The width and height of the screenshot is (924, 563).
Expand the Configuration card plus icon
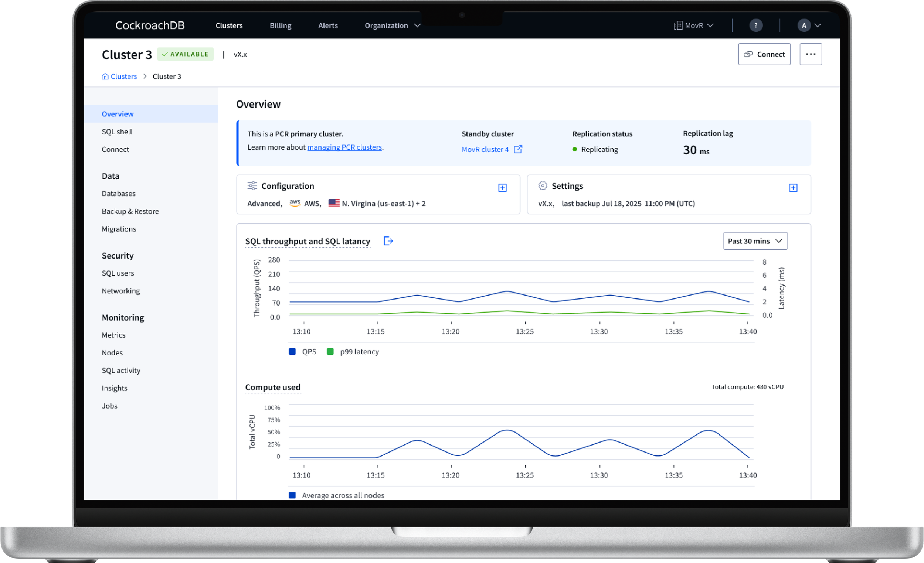click(x=502, y=188)
